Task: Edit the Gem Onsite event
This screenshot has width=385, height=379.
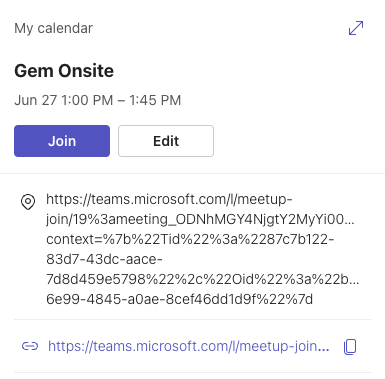Action: click(166, 141)
